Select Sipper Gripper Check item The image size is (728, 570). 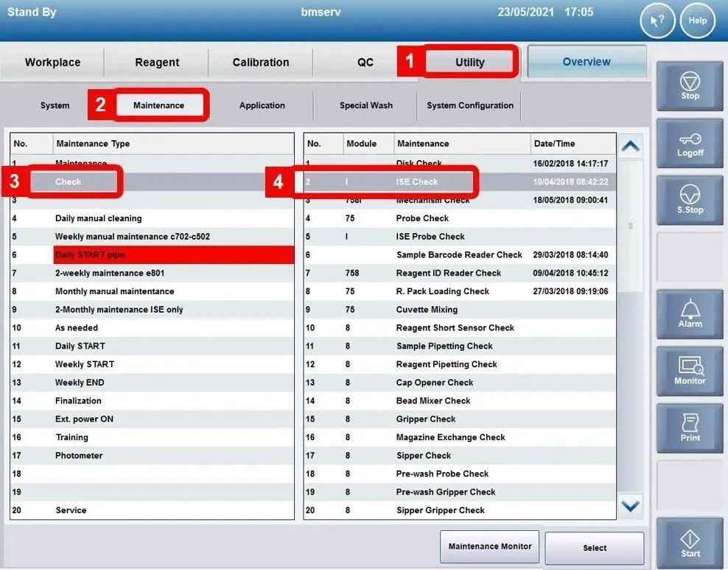click(x=460, y=510)
